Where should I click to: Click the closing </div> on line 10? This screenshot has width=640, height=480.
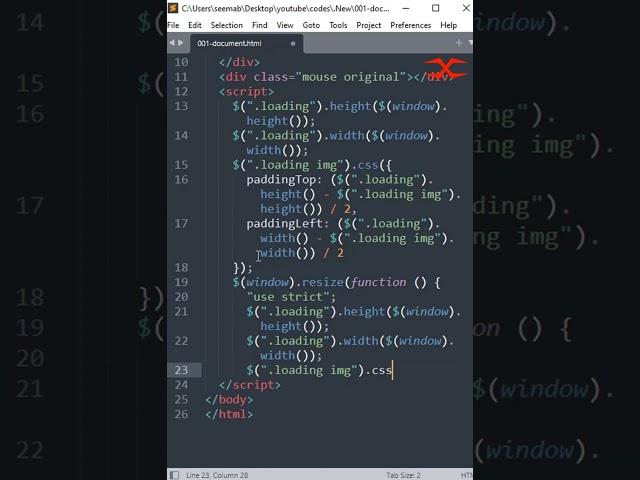tap(239, 62)
